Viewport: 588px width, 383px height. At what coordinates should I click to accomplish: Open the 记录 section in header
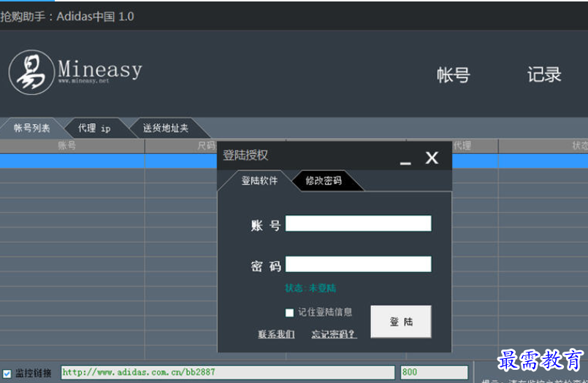coord(544,74)
